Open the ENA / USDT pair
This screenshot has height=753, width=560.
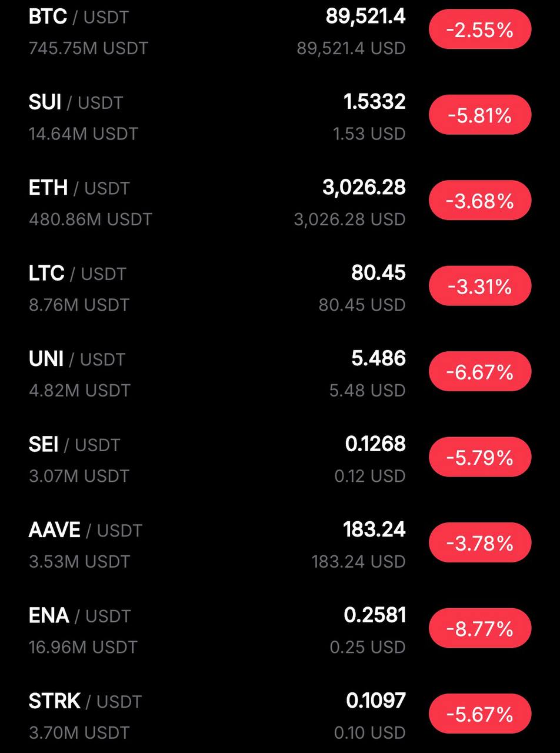coord(79,615)
